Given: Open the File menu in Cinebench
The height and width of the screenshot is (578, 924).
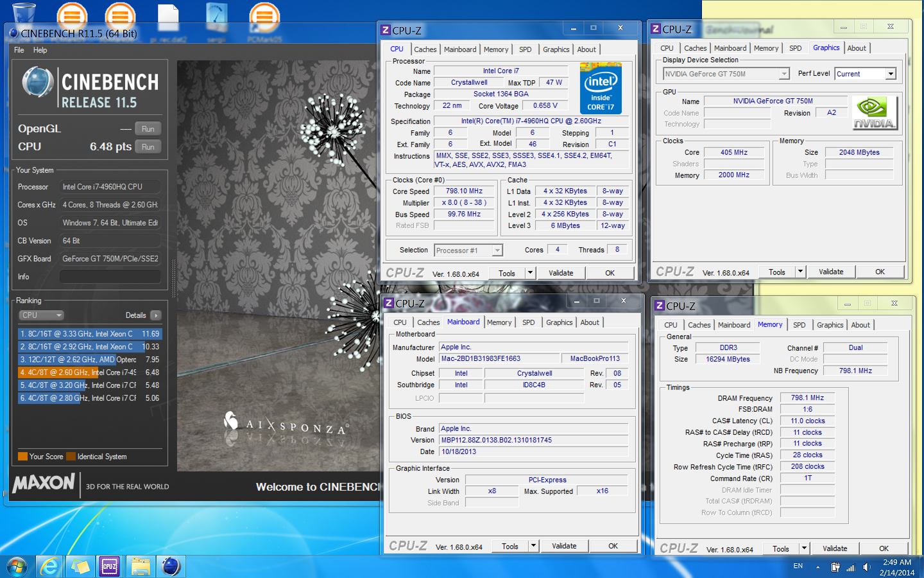Looking at the screenshot, I should tap(19, 50).
